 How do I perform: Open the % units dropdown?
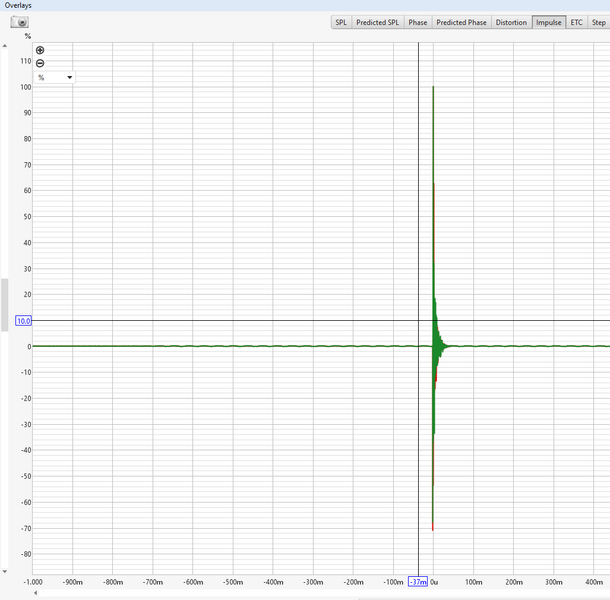[x=54, y=77]
